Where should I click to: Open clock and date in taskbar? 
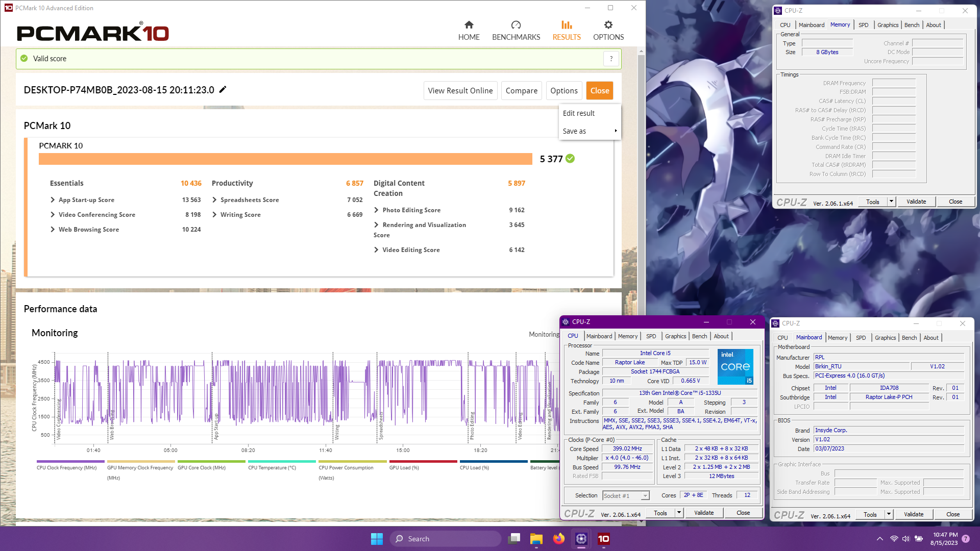(x=944, y=539)
